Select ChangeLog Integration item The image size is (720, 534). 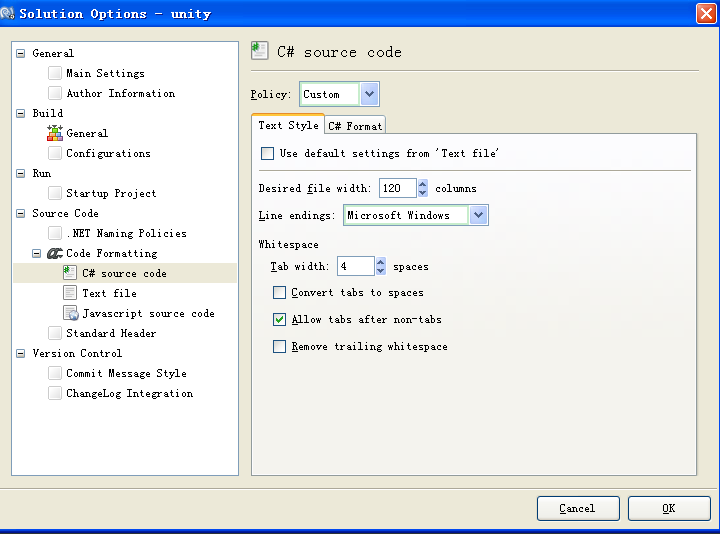coord(129,393)
